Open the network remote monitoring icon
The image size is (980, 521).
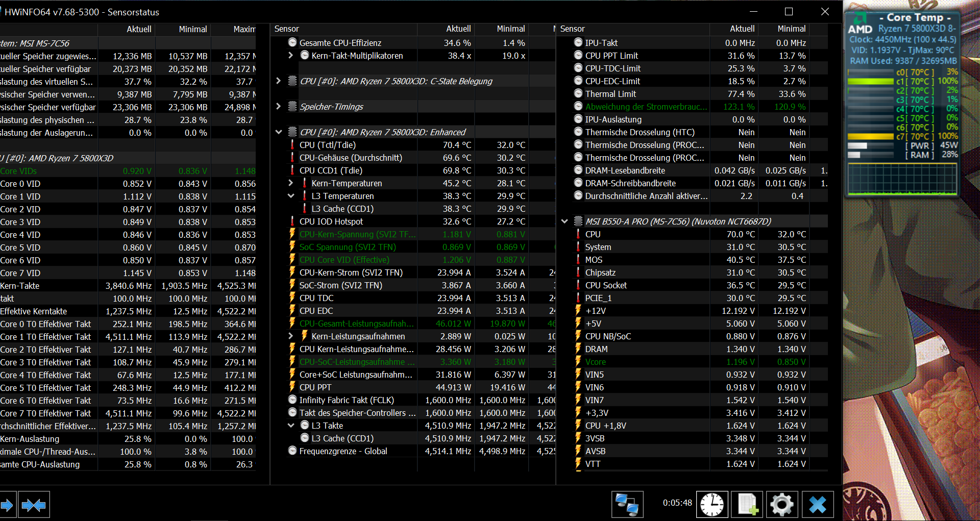click(627, 505)
